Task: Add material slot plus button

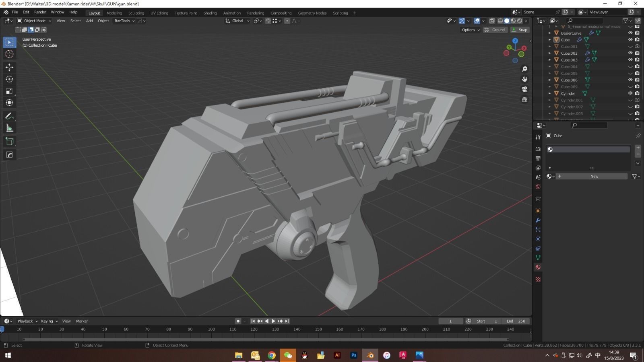Action: pyautogui.click(x=638, y=148)
